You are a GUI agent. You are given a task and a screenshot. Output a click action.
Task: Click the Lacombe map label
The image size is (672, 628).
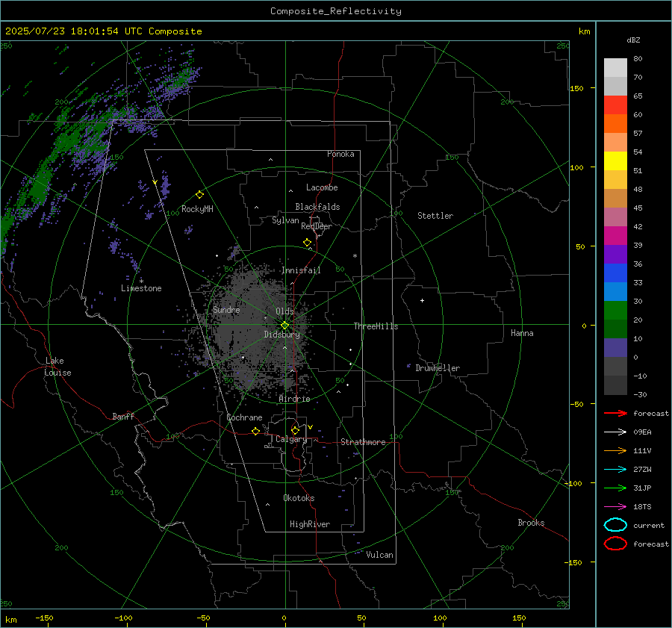click(x=322, y=187)
